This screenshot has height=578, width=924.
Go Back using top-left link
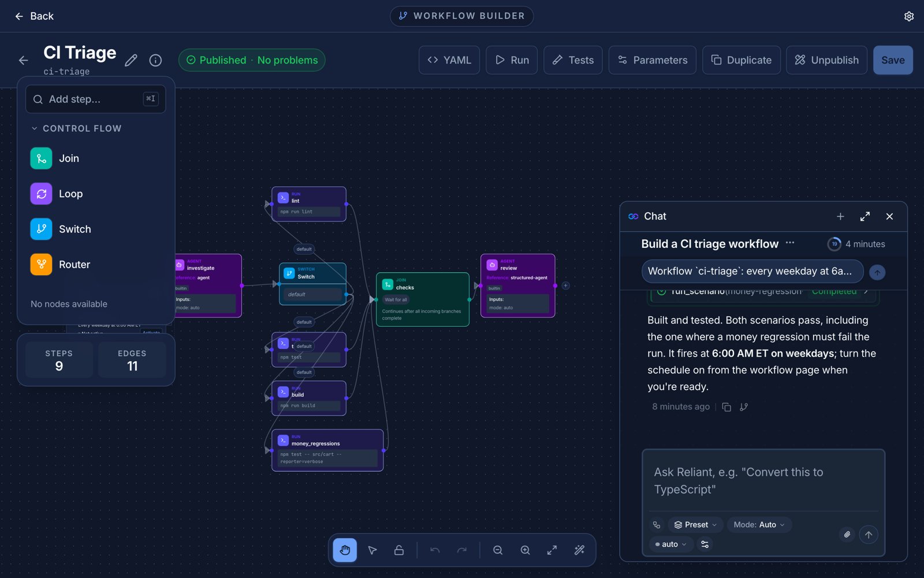(34, 16)
